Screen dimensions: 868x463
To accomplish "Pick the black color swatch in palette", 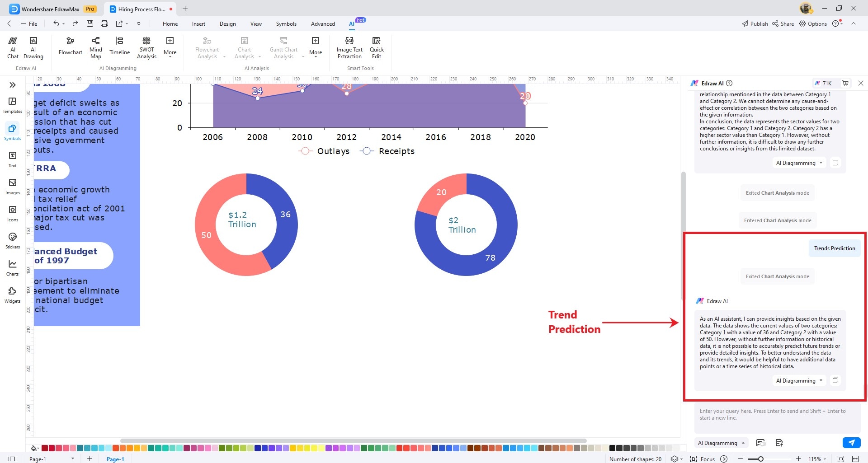I will click(612, 448).
